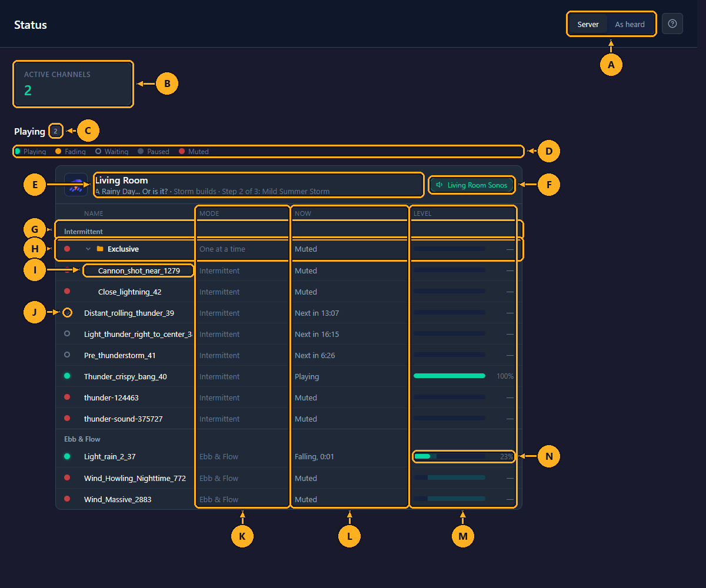Image resolution: width=706 pixels, height=588 pixels.
Task: Click the Intermittent group heading
Action: coord(84,232)
